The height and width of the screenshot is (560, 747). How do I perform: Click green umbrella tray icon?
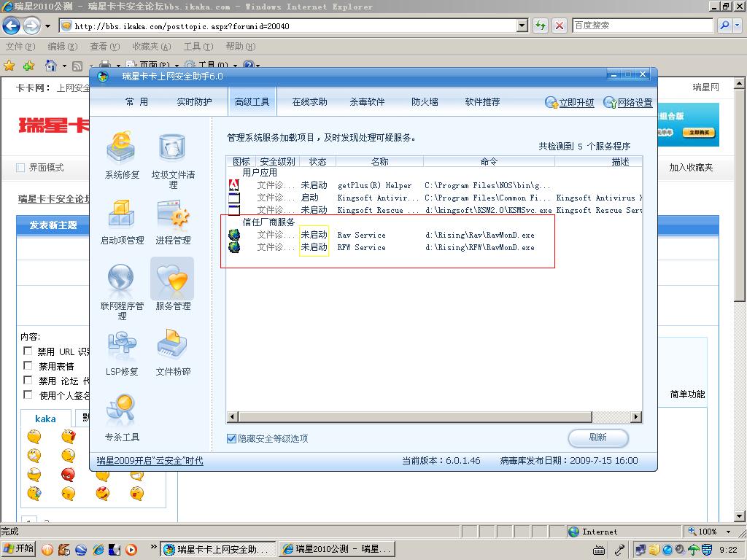click(694, 550)
